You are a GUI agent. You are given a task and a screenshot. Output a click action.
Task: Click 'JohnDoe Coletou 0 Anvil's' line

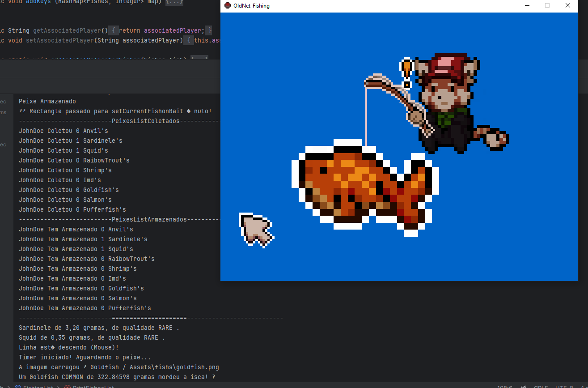point(63,131)
